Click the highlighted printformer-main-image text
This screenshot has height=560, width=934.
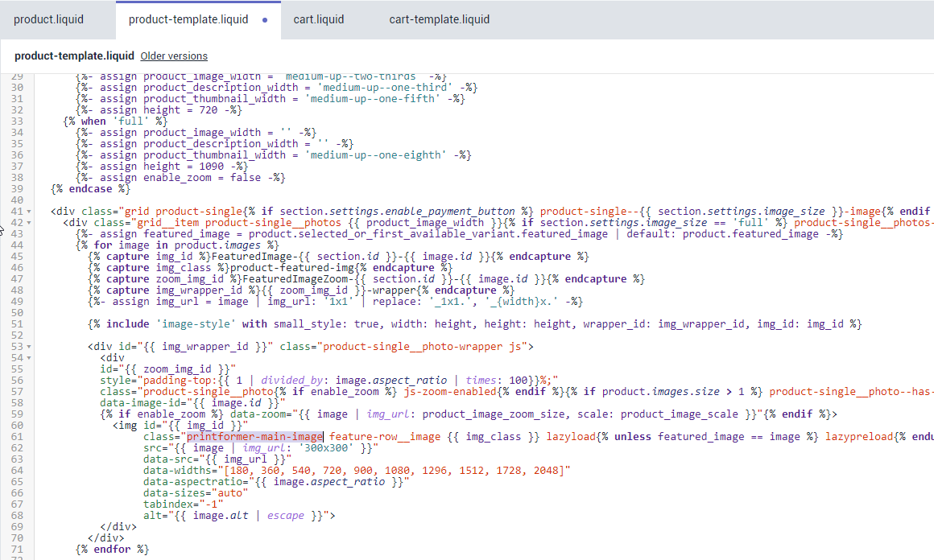point(255,436)
